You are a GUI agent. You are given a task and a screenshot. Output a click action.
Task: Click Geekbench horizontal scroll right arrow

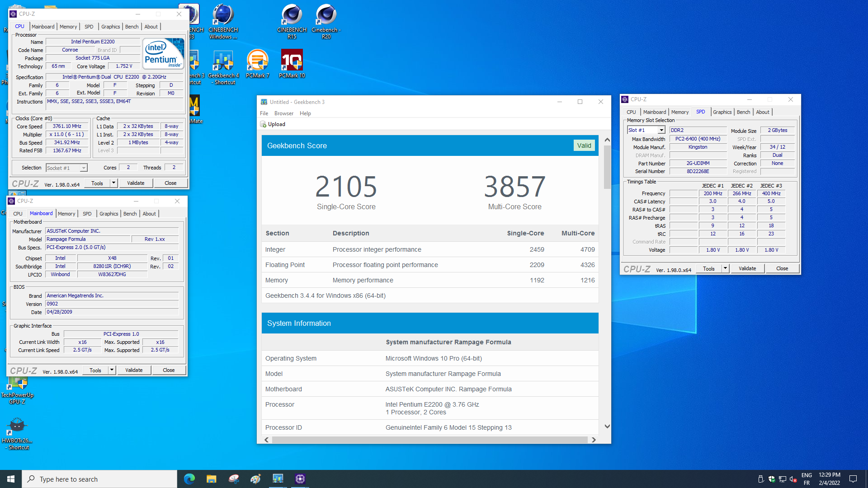coord(594,440)
